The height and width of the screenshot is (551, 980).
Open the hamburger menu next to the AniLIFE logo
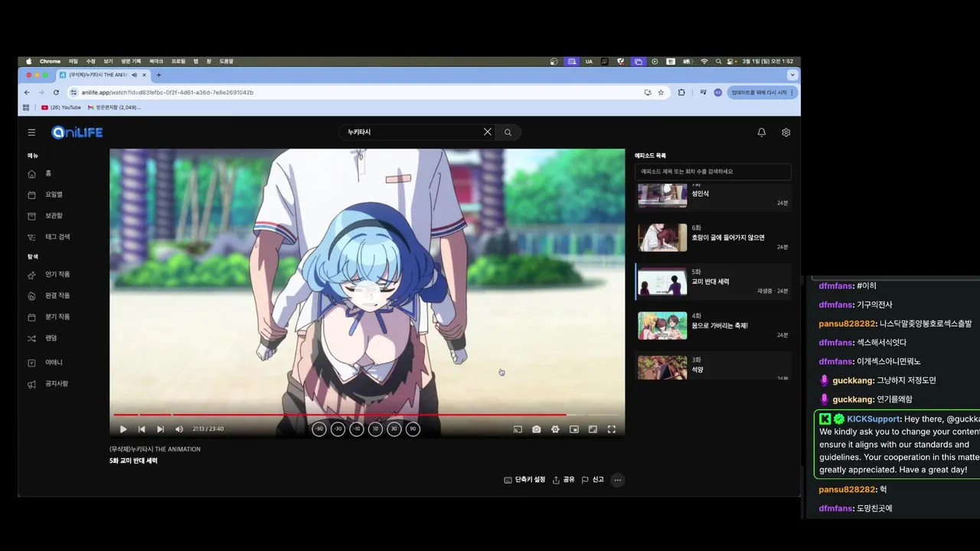(x=31, y=132)
